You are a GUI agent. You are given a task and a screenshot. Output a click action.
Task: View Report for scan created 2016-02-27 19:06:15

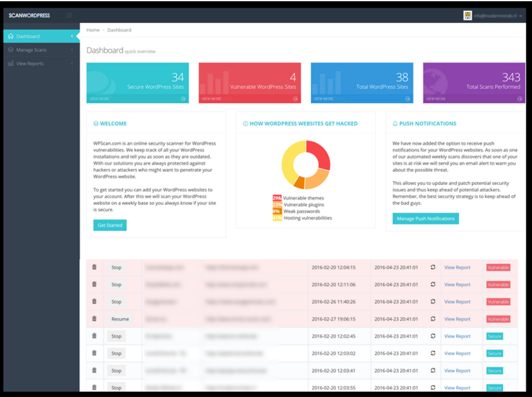click(457, 319)
